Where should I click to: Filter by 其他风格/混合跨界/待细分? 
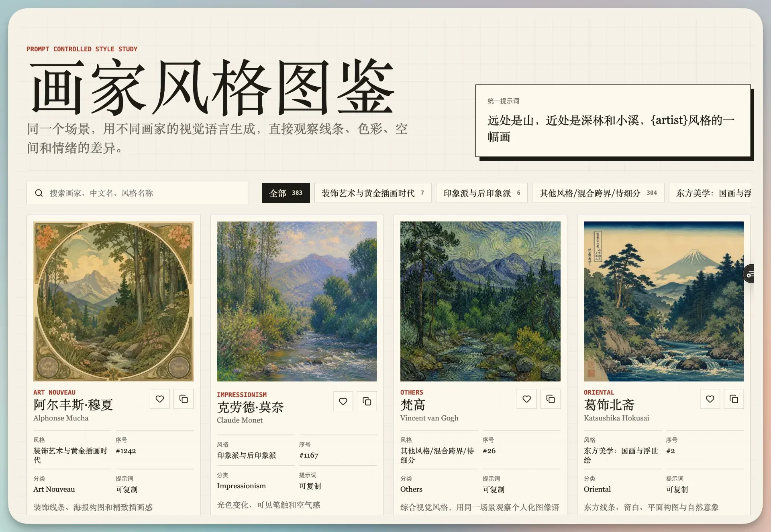[x=598, y=193]
